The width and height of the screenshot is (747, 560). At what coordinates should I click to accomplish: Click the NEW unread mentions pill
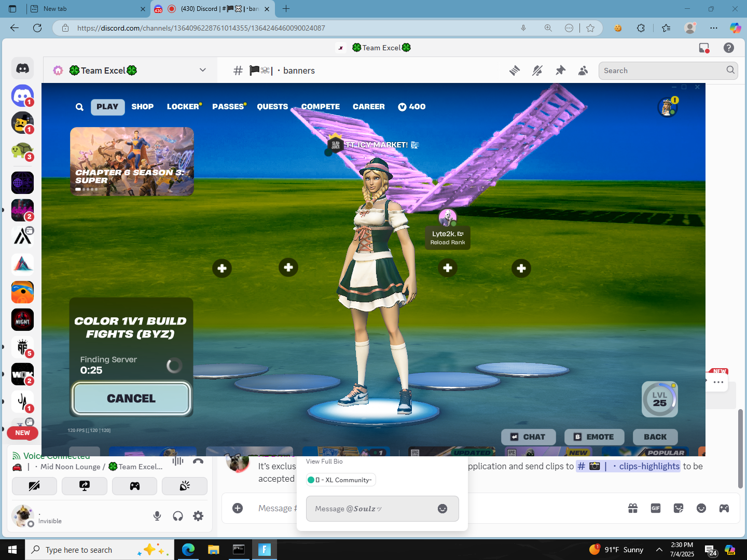(22, 432)
